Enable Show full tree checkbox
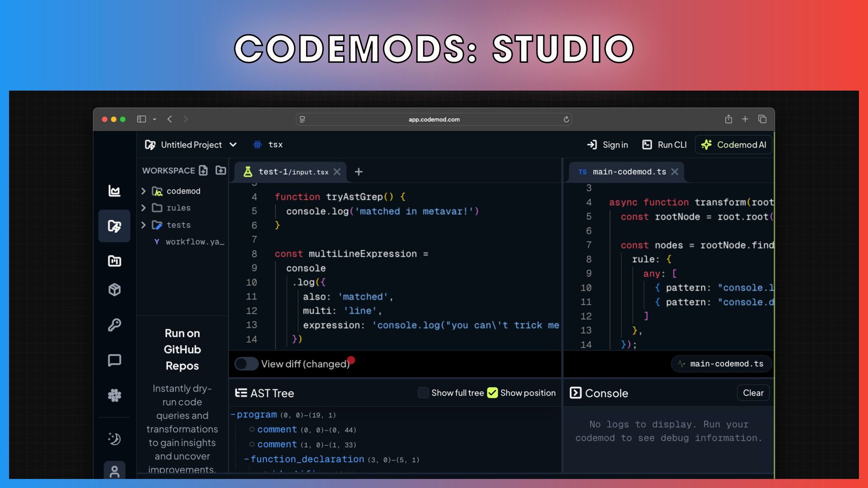 423,393
